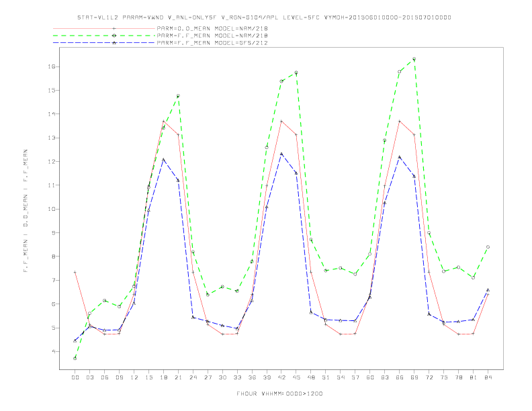Click x-axis forecast hour label 24
Image resolution: width=532 pixels, height=411 pixels.
click(x=193, y=377)
